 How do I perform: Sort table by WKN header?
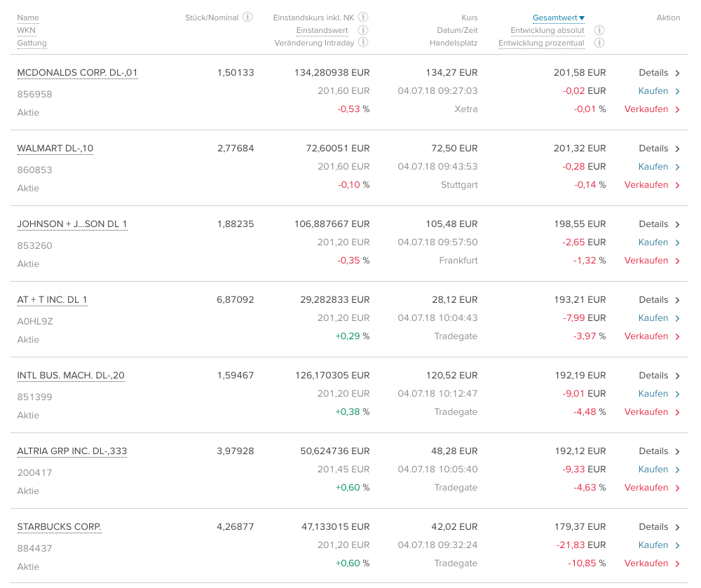pyautogui.click(x=27, y=30)
